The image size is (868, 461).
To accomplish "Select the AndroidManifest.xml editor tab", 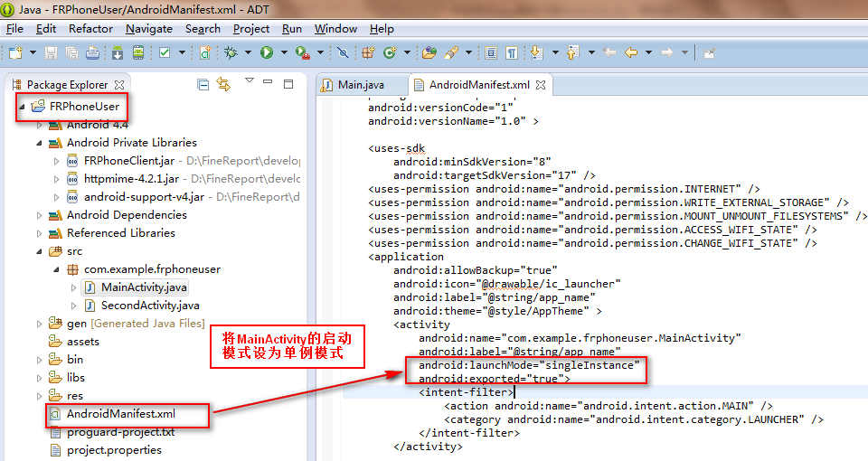I will pos(479,85).
